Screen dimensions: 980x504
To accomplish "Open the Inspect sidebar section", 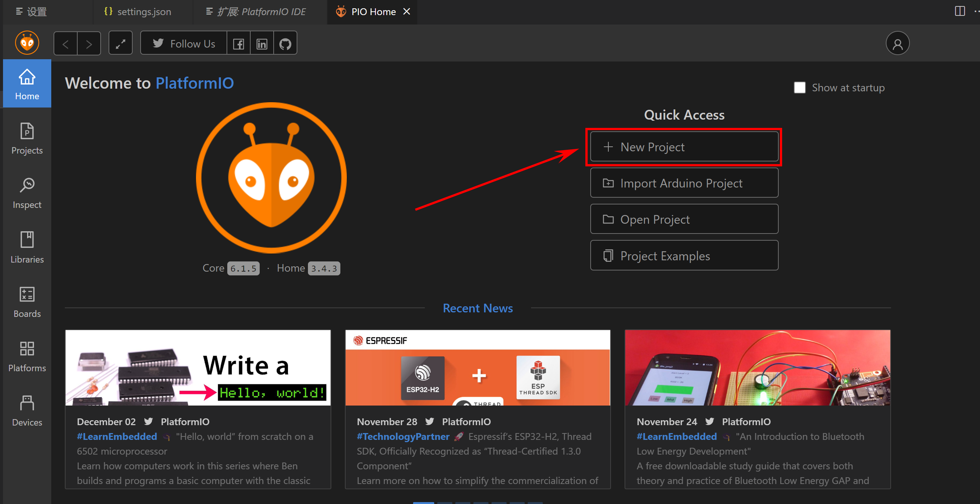I will tap(27, 193).
